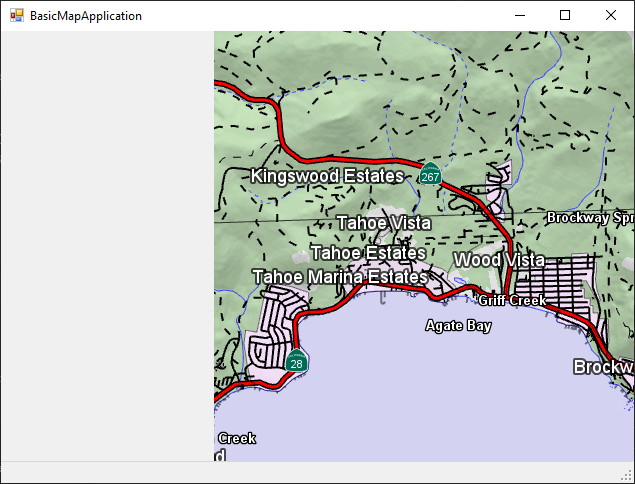Click the Tahoe Vista place label
Image resolution: width=635 pixels, height=484 pixels.
tap(383, 222)
